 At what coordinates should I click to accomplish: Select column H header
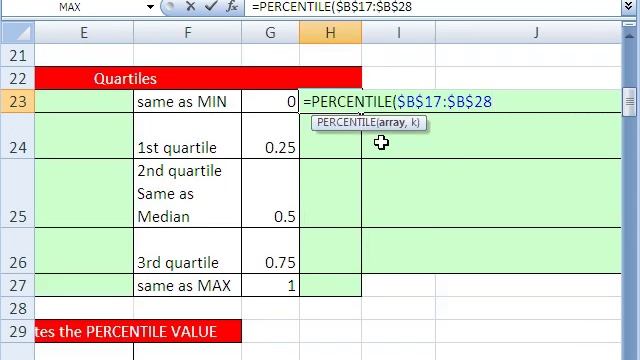pos(331,33)
